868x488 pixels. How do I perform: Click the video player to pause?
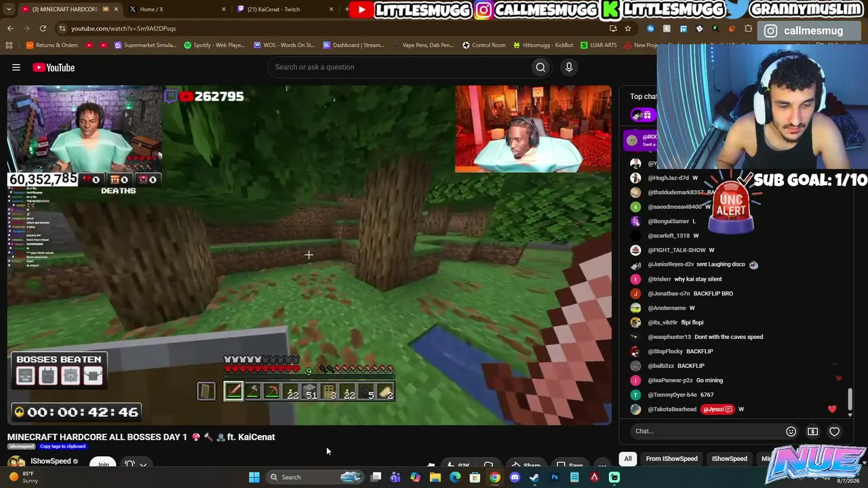[x=309, y=255]
